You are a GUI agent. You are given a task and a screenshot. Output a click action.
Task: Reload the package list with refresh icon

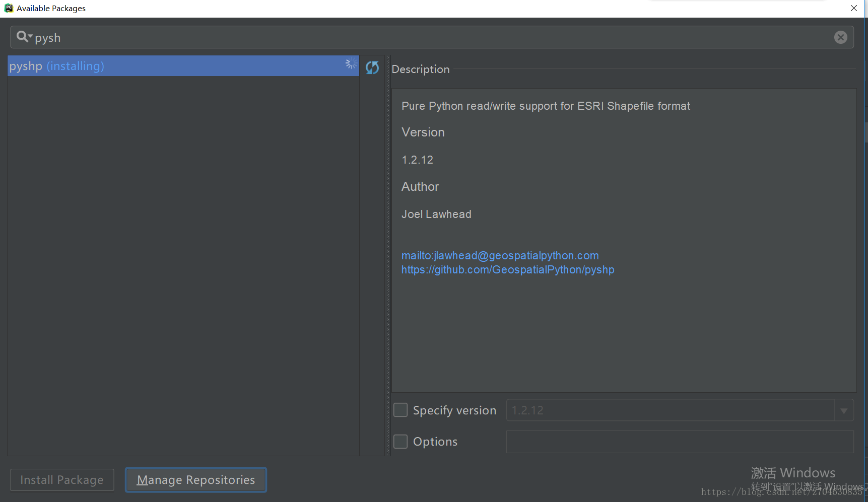pos(372,67)
